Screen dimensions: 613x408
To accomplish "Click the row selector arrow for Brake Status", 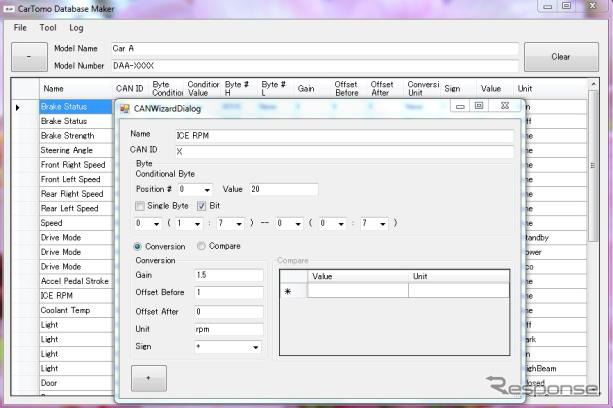I will tap(18, 107).
